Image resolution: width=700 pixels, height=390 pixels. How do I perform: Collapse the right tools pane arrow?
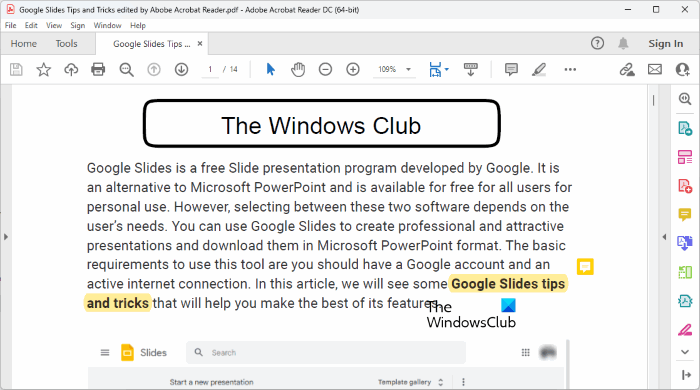(664, 236)
